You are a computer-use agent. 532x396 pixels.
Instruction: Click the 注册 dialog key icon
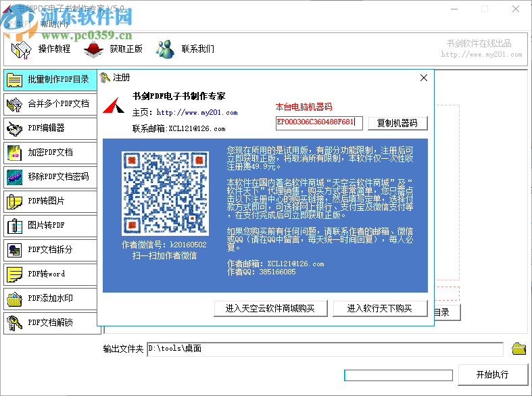click(x=105, y=78)
